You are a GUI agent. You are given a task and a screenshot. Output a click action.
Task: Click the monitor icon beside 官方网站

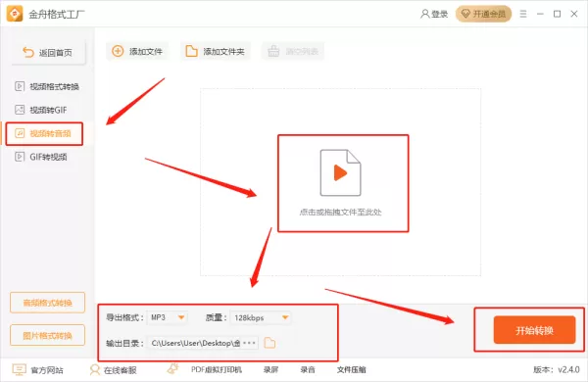click(20, 369)
